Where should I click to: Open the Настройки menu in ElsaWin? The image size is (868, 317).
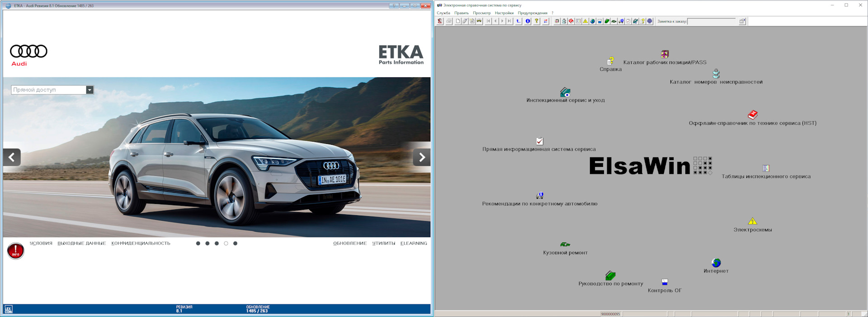(504, 13)
